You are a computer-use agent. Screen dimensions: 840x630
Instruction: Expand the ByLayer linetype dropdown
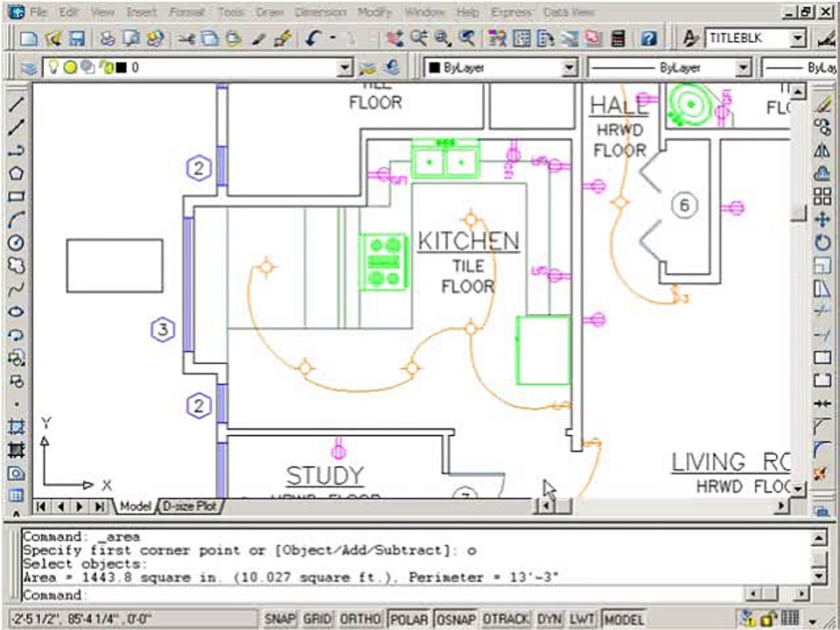[x=743, y=68]
